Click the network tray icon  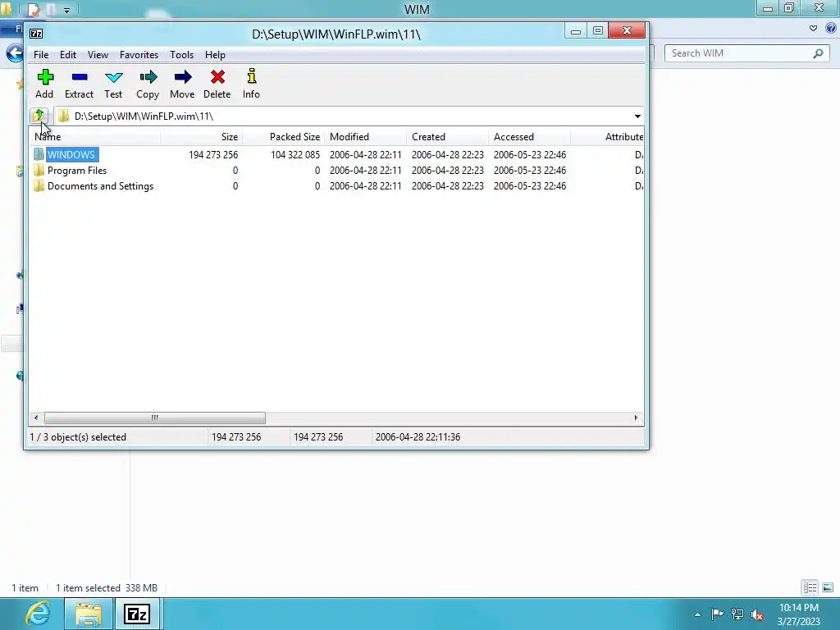[737, 614]
